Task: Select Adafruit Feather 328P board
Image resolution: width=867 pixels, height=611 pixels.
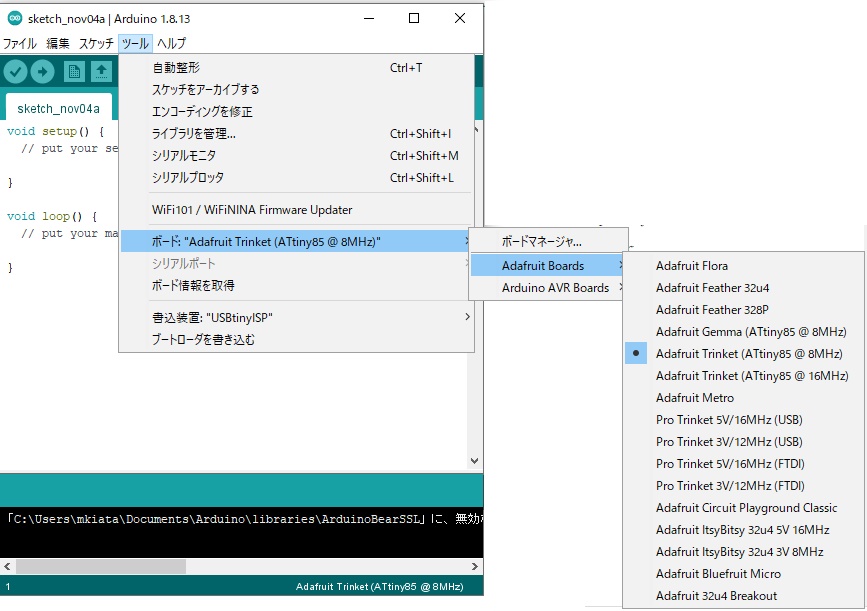Action: 744,310
